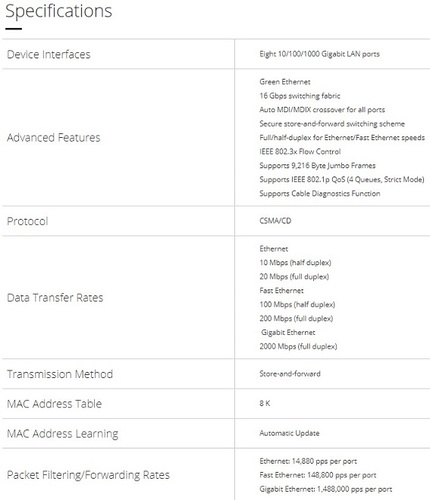
Task: Click the 16 Gbps switching fabric line
Action: point(300,96)
